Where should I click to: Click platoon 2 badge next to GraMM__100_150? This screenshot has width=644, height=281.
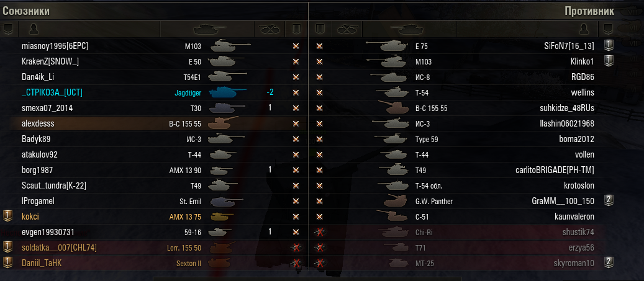coord(609,200)
